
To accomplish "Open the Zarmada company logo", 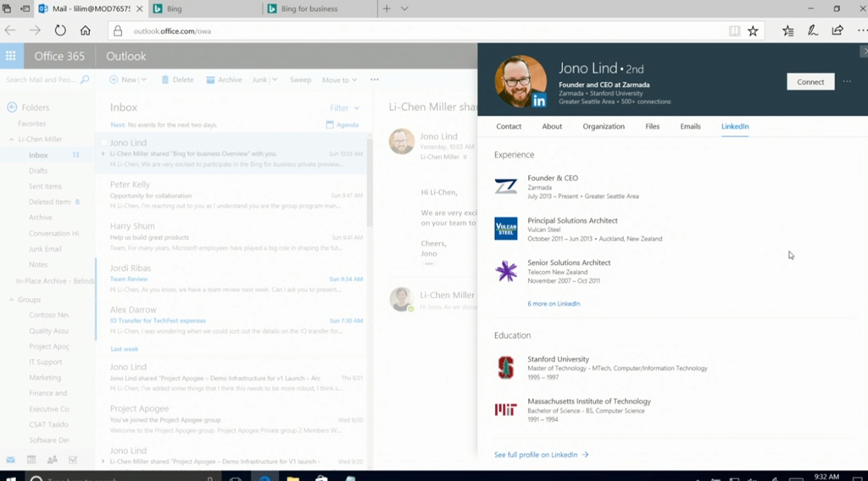I will coord(506,186).
